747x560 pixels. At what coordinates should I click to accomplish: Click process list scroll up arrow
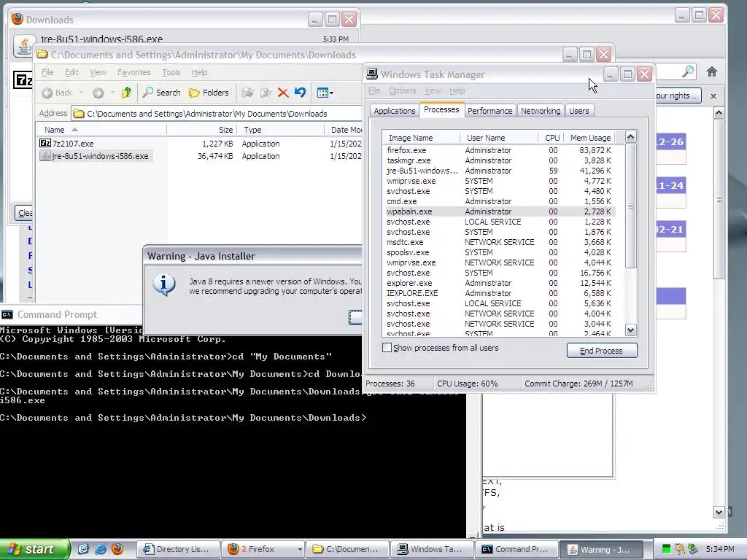tap(630, 137)
